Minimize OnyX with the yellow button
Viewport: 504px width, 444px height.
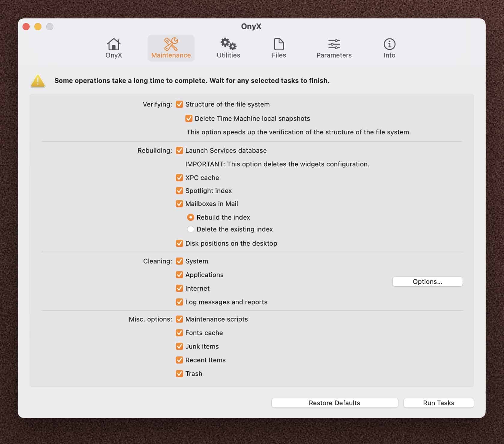coord(38,27)
